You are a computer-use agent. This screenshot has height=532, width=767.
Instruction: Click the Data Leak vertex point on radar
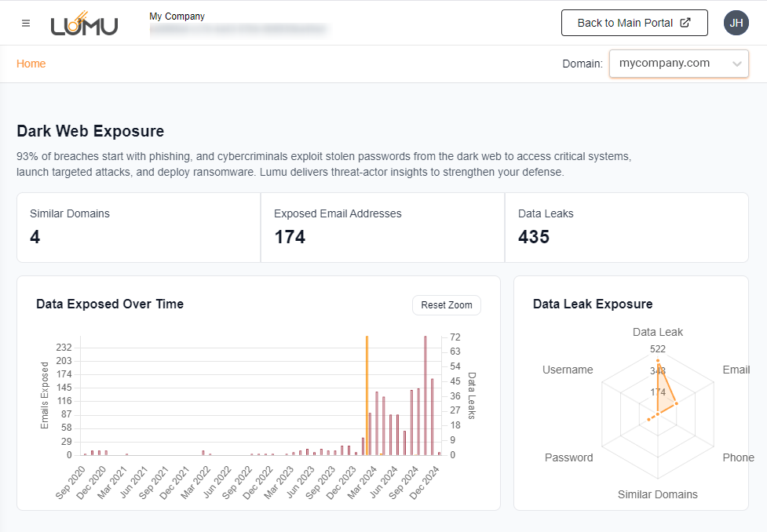pyautogui.click(x=658, y=360)
